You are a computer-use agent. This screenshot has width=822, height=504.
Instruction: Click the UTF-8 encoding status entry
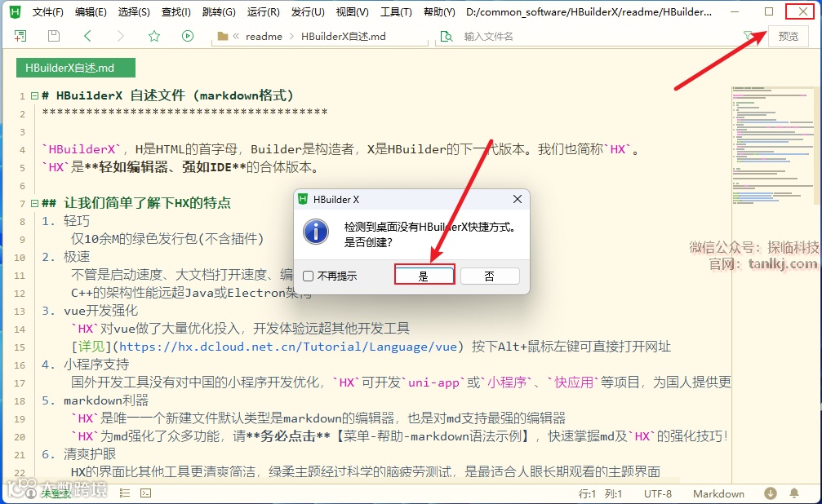[657, 493]
